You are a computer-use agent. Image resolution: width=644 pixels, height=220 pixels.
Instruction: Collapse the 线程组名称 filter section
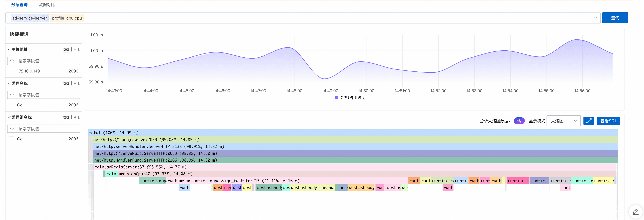point(9,117)
